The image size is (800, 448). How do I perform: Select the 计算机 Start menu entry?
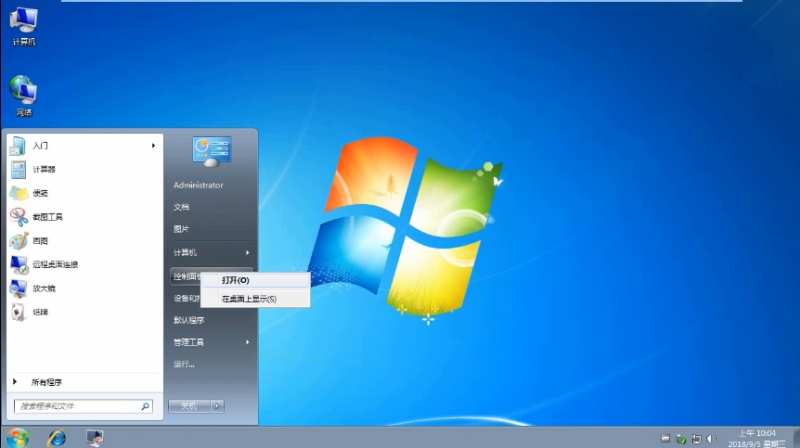click(x=185, y=253)
